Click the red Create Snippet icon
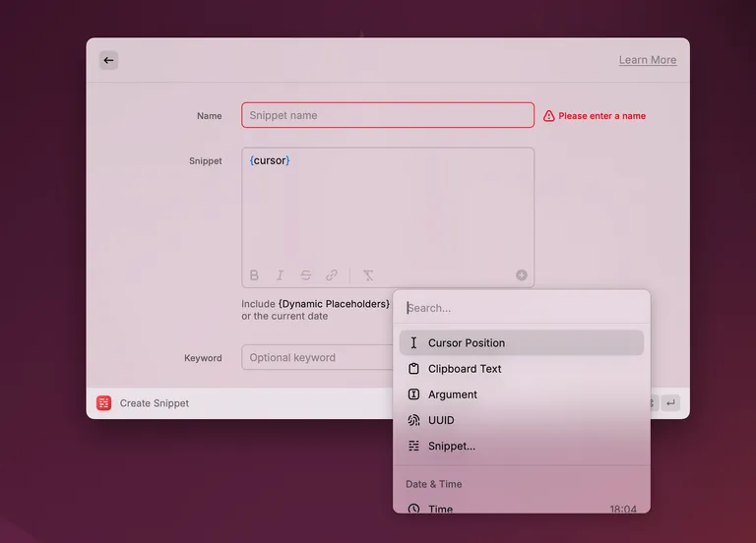The width and height of the screenshot is (756, 543). 104,403
